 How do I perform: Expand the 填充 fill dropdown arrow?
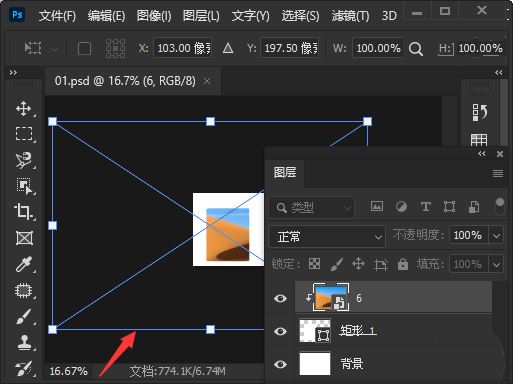click(x=496, y=265)
